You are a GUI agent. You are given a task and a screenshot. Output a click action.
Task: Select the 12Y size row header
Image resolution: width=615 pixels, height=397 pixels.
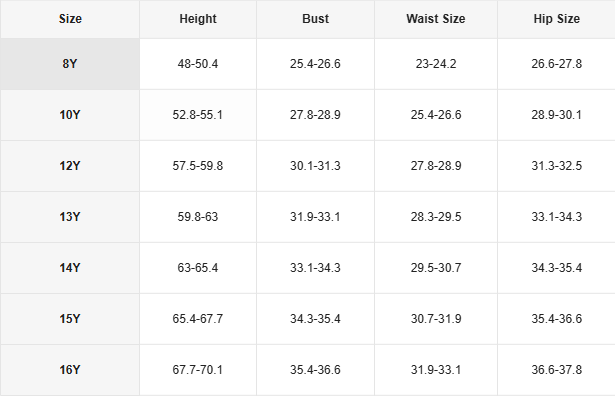(70, 166)
